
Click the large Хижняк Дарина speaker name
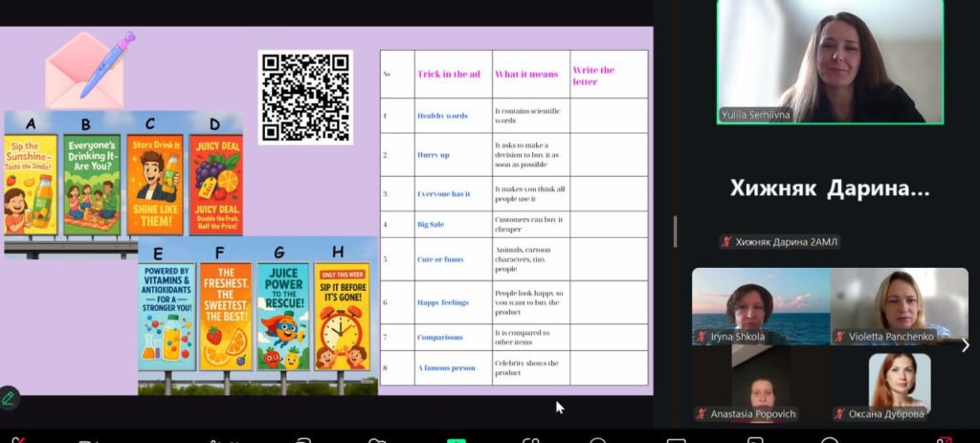829,188
